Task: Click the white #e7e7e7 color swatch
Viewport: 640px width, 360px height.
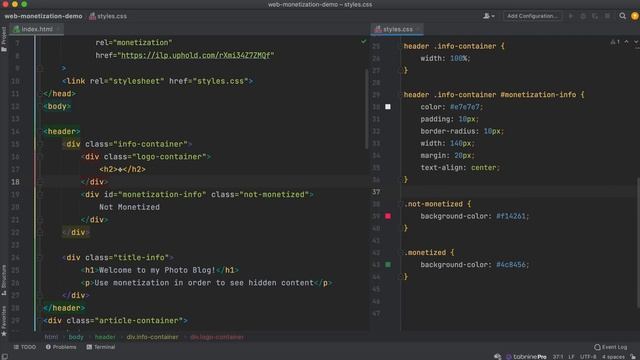Action: coord(388,107)
